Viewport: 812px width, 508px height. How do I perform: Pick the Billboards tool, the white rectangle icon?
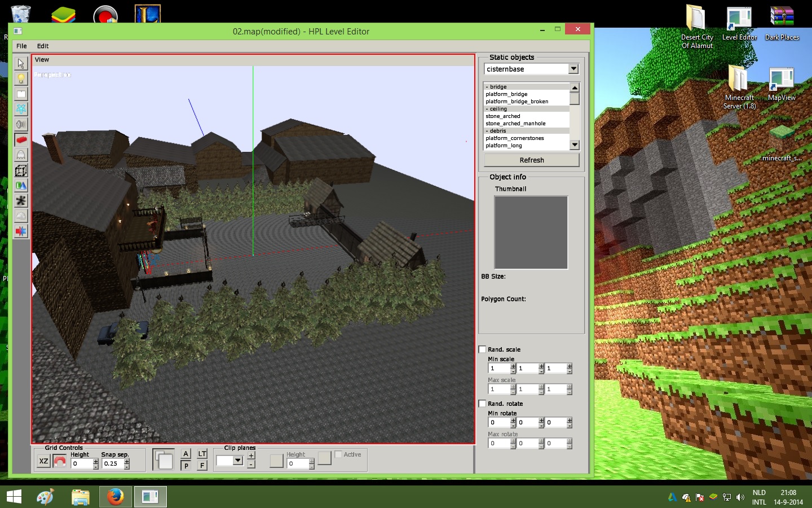click(x=21, y=94)
